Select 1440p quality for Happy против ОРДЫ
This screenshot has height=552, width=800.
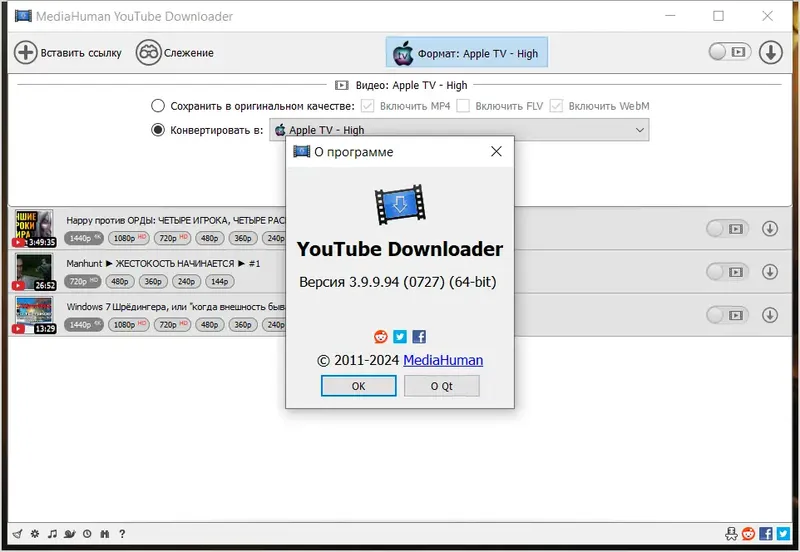84,238
